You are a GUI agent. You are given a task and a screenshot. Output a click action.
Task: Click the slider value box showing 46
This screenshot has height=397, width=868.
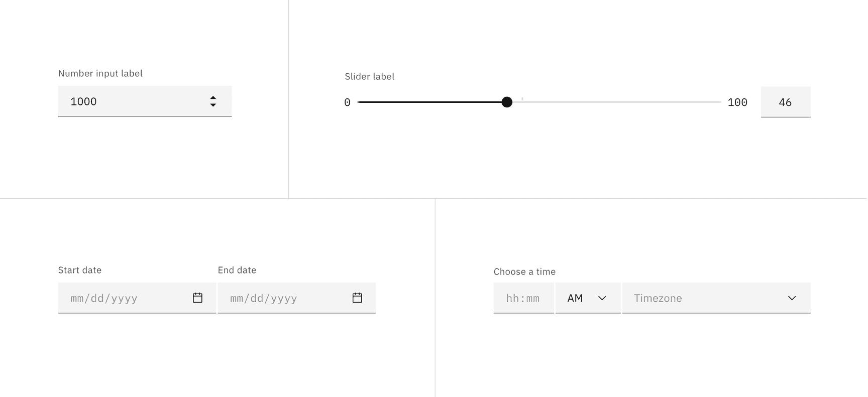click(x=786, y=102)
